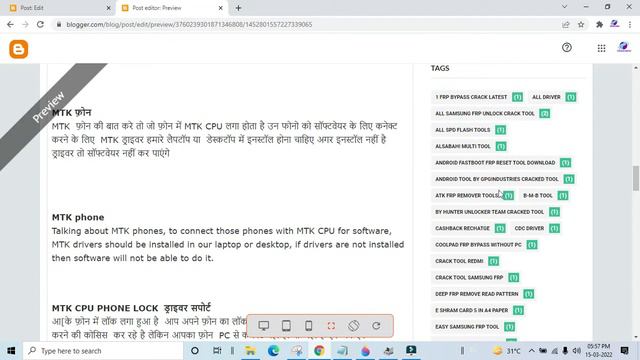Open volume control in system tray
Screen dimensions: 640x360
coord(576,351)
